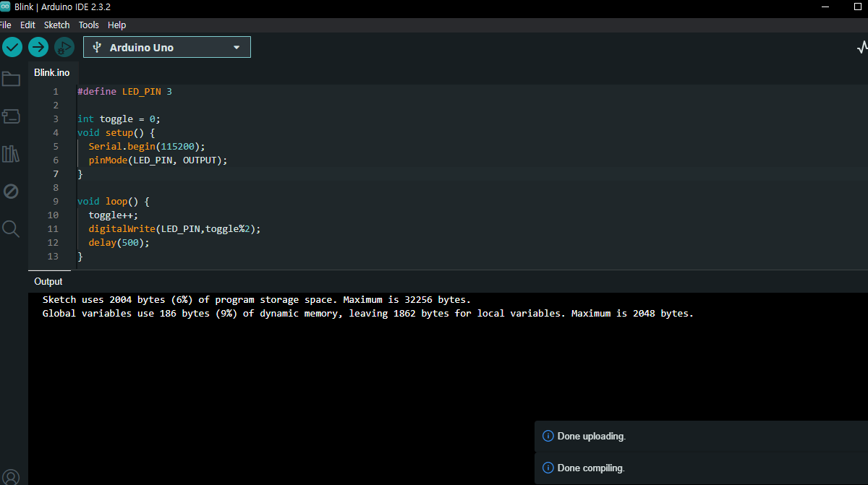Click the #define LED_PIN 3 line

coord(124,92)
